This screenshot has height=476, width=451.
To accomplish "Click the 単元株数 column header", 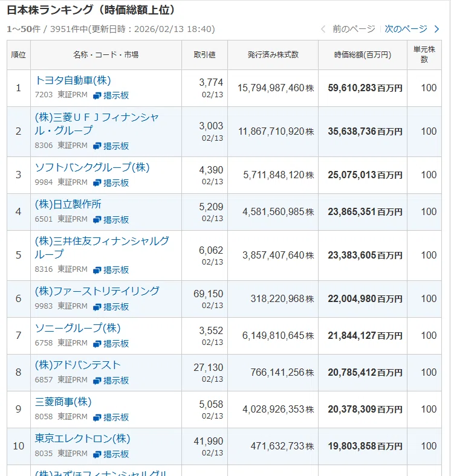I will [424, 54].
